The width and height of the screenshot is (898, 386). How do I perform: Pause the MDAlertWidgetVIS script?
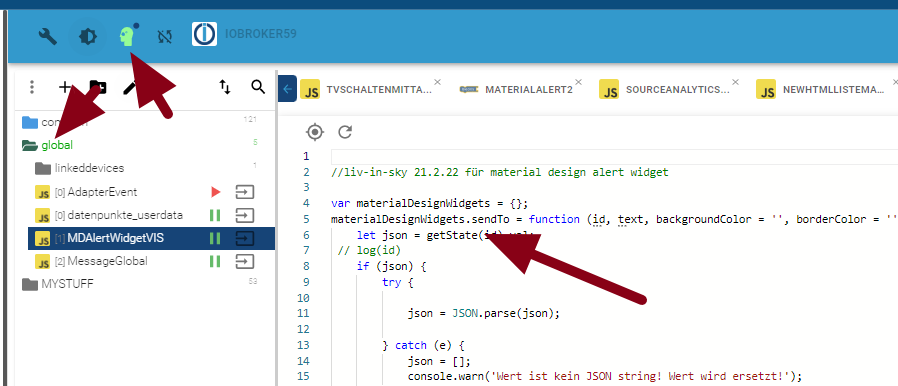(215, 238)
